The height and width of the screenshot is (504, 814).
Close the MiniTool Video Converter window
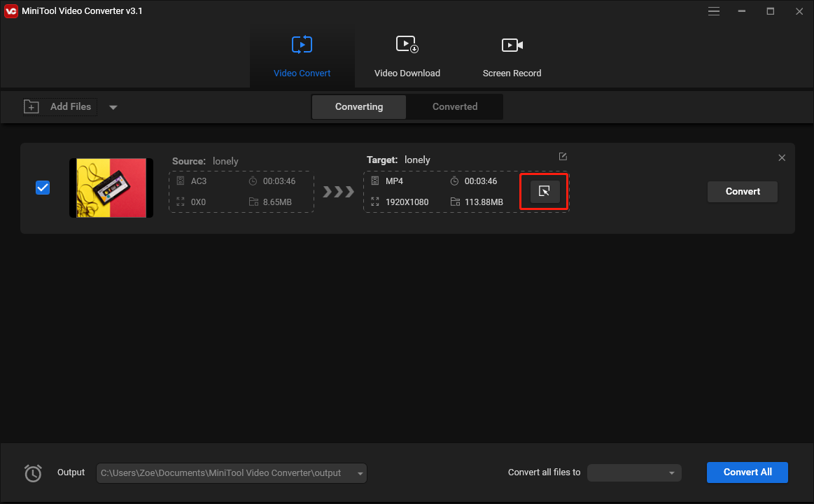click(x=799, y=11)
